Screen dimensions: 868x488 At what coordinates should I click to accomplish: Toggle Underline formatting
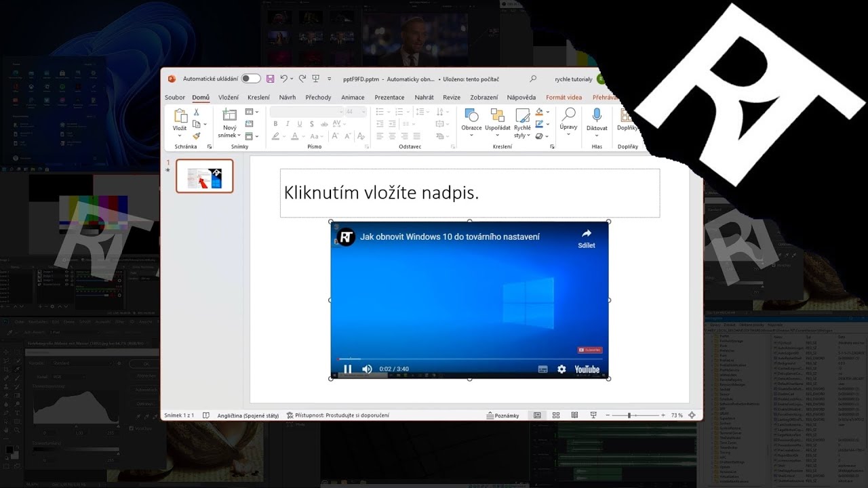point(299,124)
